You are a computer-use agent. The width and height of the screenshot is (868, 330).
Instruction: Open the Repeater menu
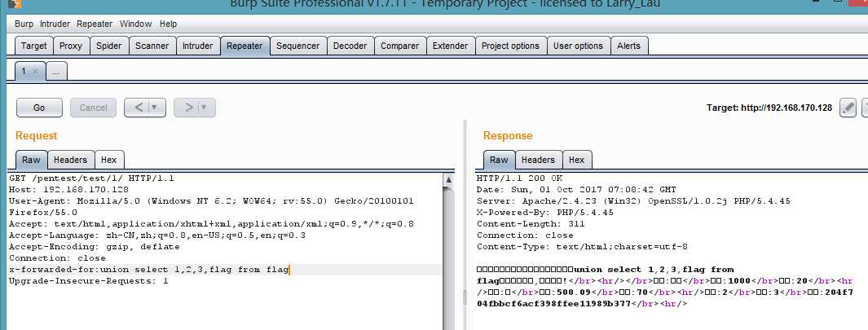(95, 24)
